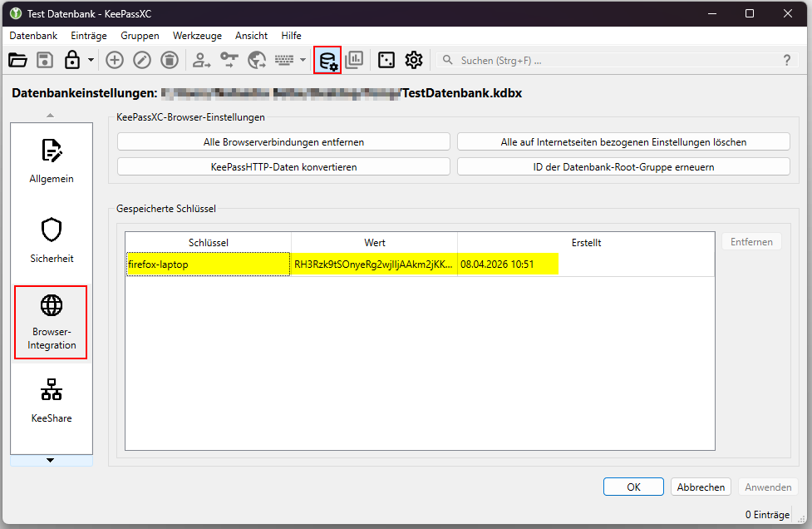Open the Einträge menu

click(89, 35)
